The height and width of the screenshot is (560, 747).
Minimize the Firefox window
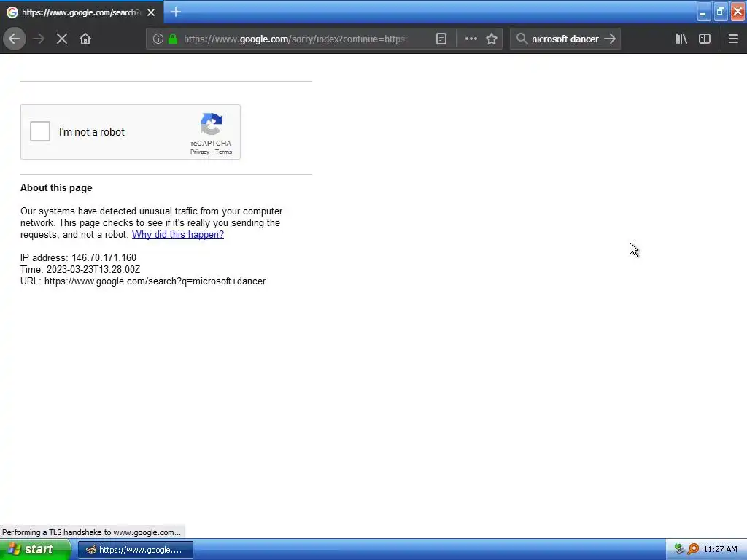point(703,12)
